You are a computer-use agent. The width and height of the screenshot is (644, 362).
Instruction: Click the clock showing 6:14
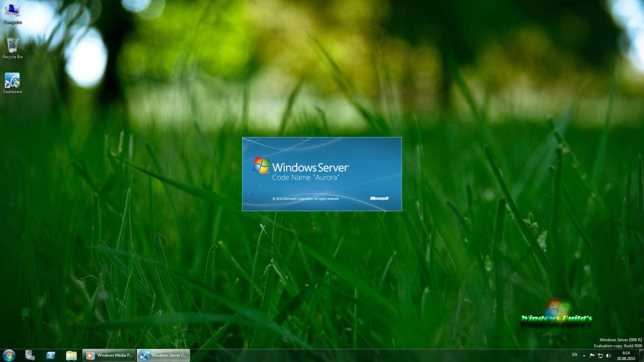(626, 356)
